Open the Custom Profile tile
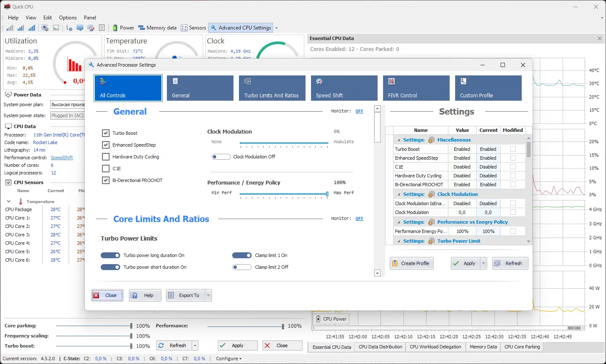Image resolution: width=606 pixels, height=364 pixels. (x=488, y=88)
